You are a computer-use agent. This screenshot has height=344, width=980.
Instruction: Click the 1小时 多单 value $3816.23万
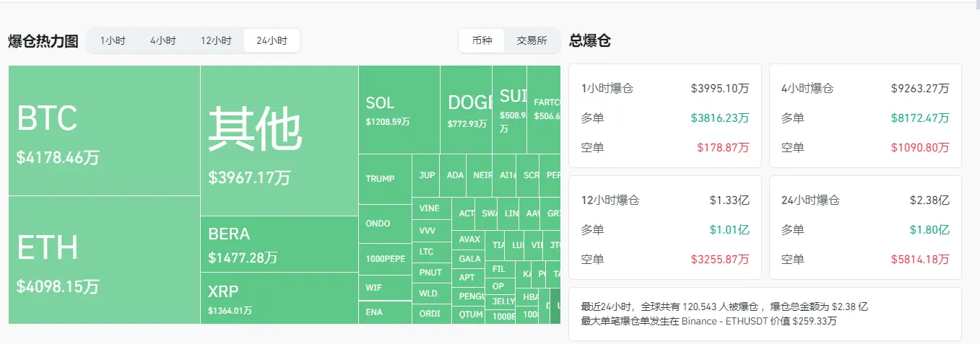719,118
